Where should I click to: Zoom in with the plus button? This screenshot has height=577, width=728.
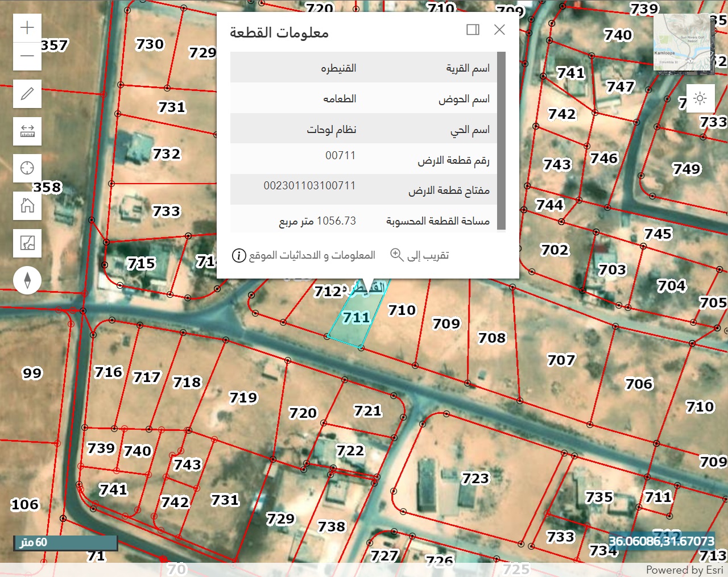tap(27, 28)
